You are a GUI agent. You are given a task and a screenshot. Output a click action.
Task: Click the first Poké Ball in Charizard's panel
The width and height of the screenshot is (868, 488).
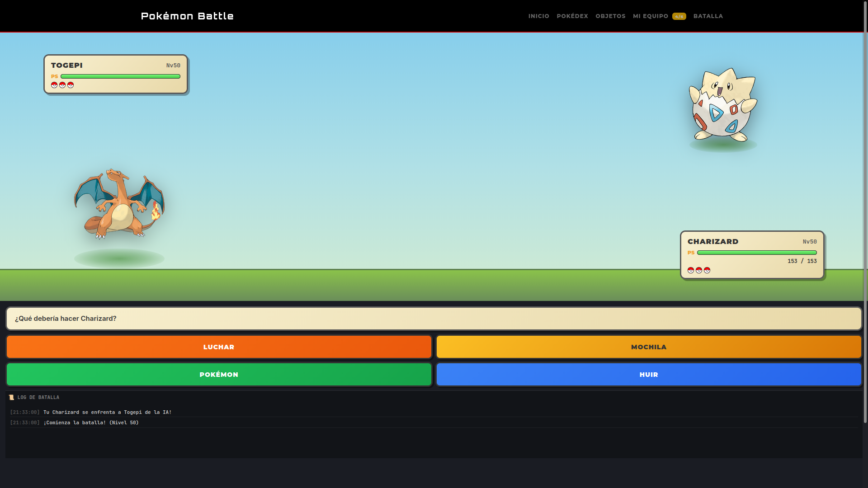point(691,270)
